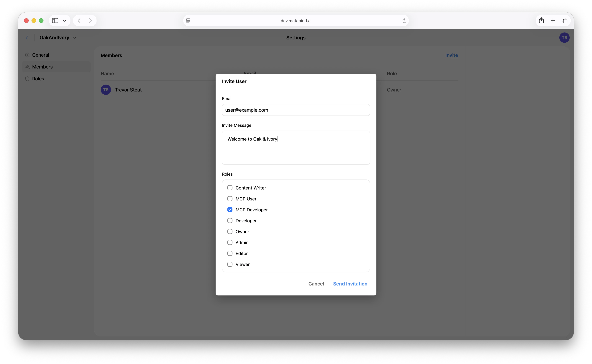This screenshot has width=592, height=364.
Task: Check the Viewer role
Action: click(230, 264)
